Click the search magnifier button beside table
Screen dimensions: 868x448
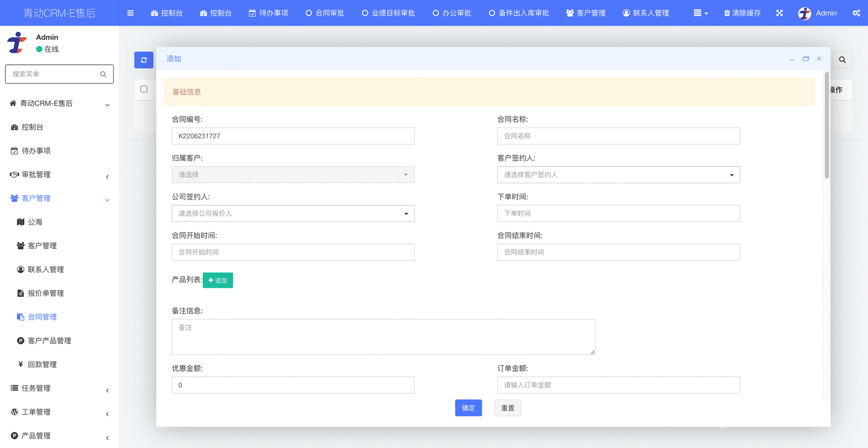click(842, 60)
